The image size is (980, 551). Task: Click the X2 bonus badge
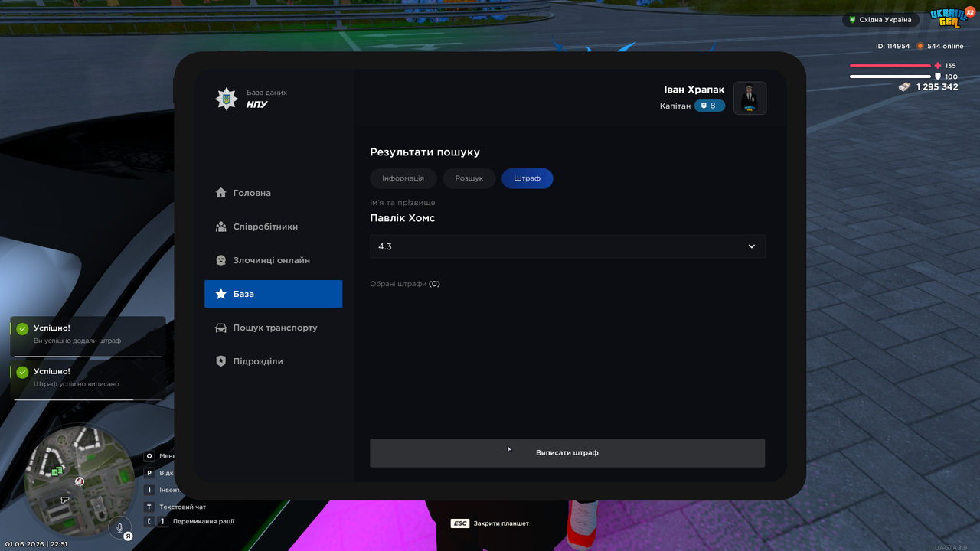point(970,12)
